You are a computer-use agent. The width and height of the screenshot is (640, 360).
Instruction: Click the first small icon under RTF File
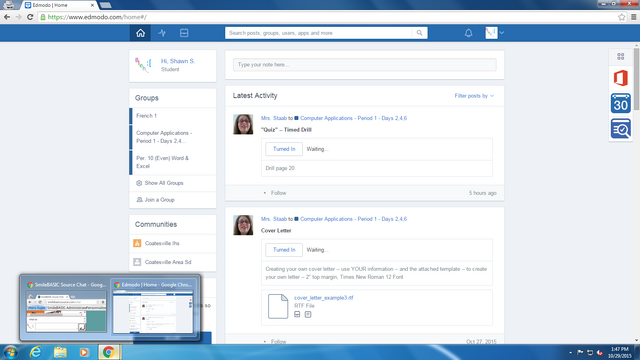(297, 314)
